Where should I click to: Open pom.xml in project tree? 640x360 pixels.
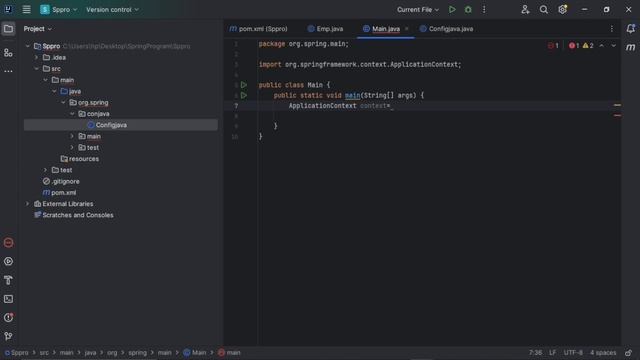(59, 193)
